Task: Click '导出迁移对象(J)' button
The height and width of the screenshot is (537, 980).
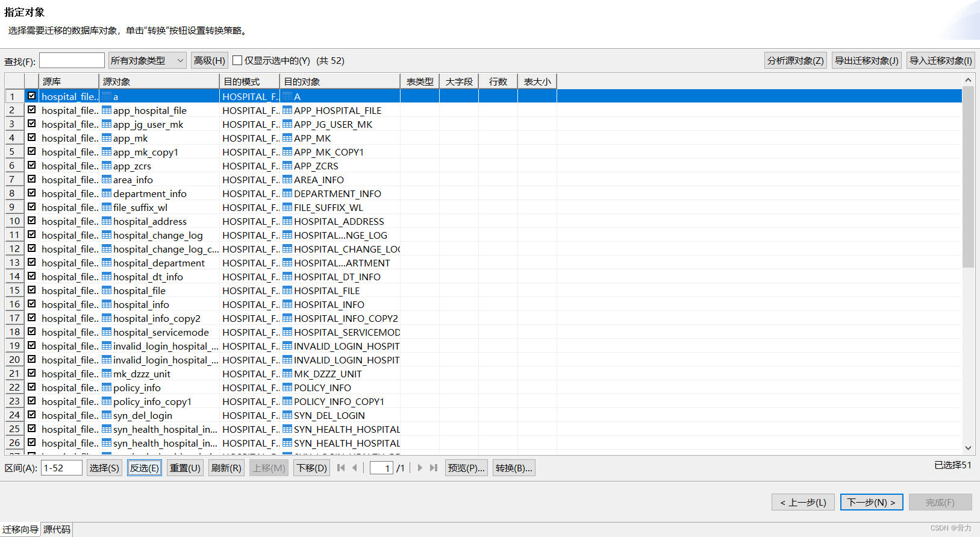Action: 866,60
